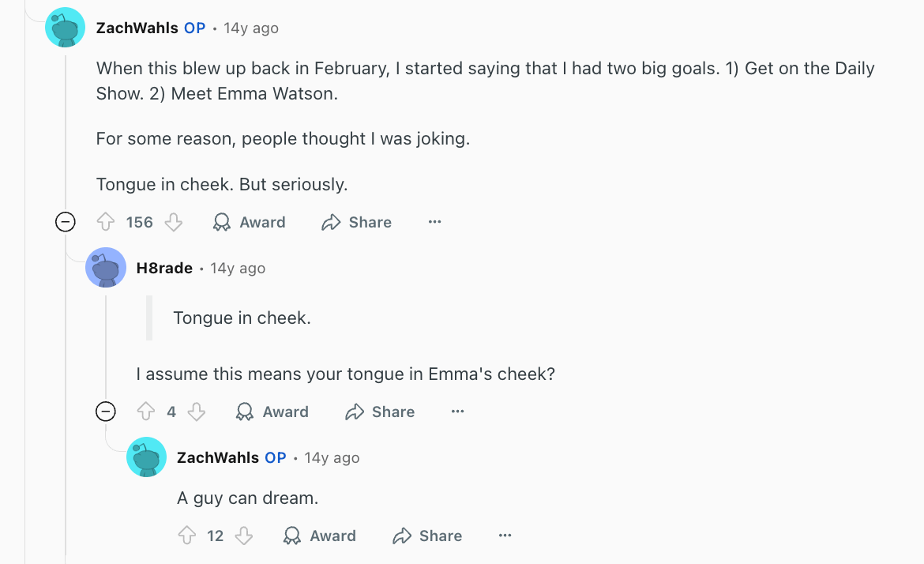Open H8rade's avatar profile

pos(106,268)
